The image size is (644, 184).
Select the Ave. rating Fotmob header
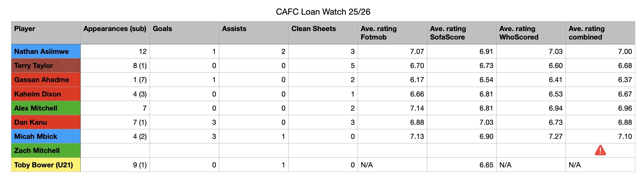392,33
